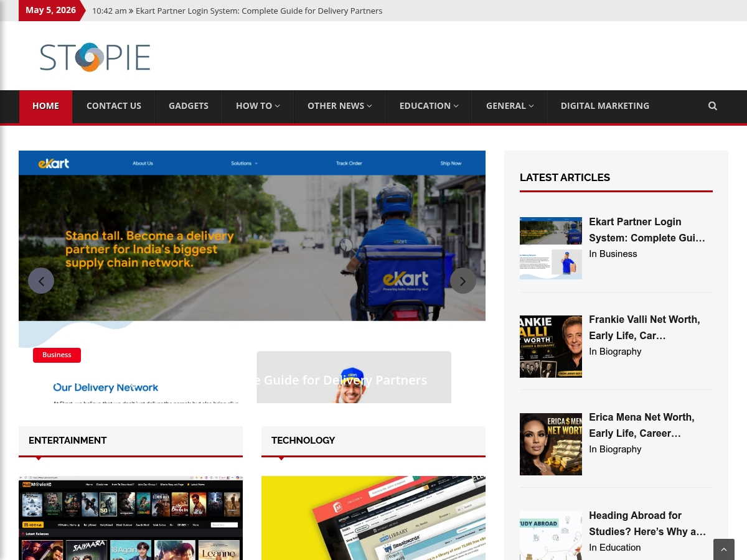Open Heading Abroad for Studies article link

tap(647, 523)
